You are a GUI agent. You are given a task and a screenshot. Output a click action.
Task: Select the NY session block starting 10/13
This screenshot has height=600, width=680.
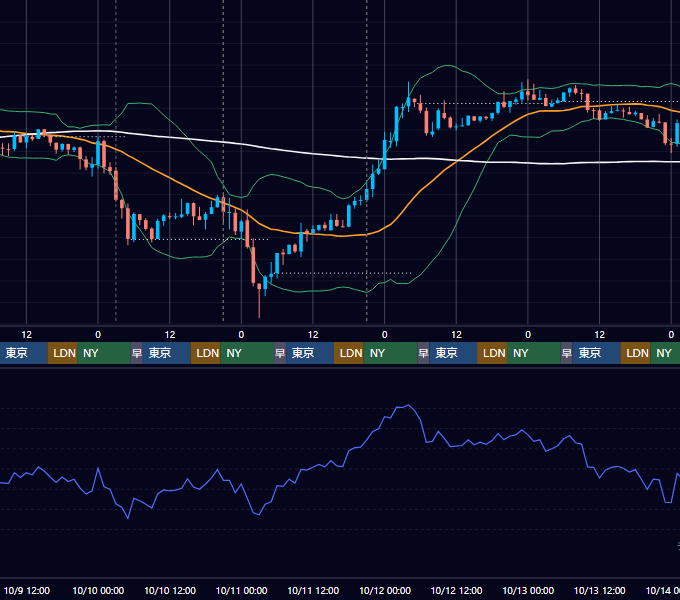665,353
